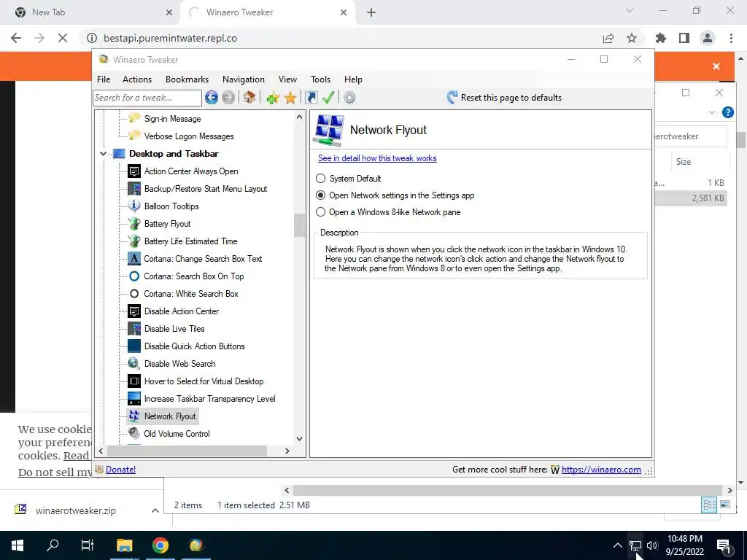The image size is (747, 560).
Task: Select Disable Live Tiles tree item
Action: (174, 329)
